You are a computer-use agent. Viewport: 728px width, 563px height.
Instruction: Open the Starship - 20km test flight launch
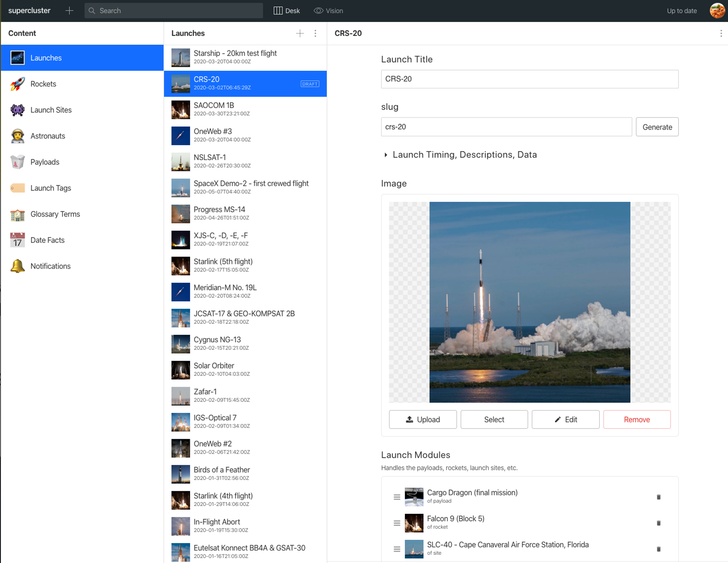pyautogui.click(x=245, y=58)
